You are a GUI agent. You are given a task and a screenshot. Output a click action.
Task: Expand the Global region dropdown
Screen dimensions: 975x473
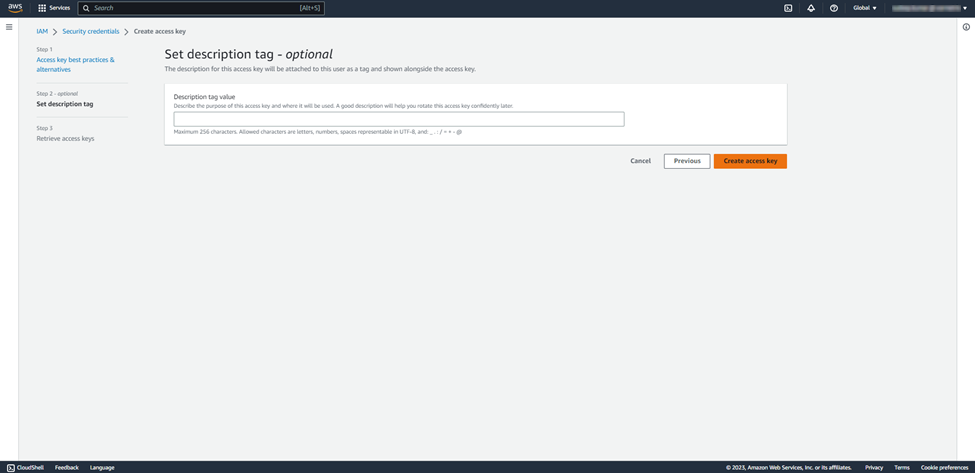click(865, 8)
